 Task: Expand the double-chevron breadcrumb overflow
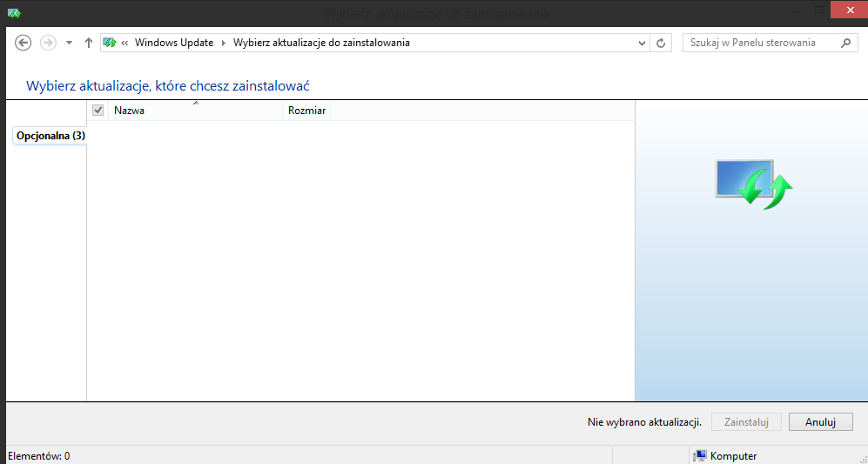point(125,43)
